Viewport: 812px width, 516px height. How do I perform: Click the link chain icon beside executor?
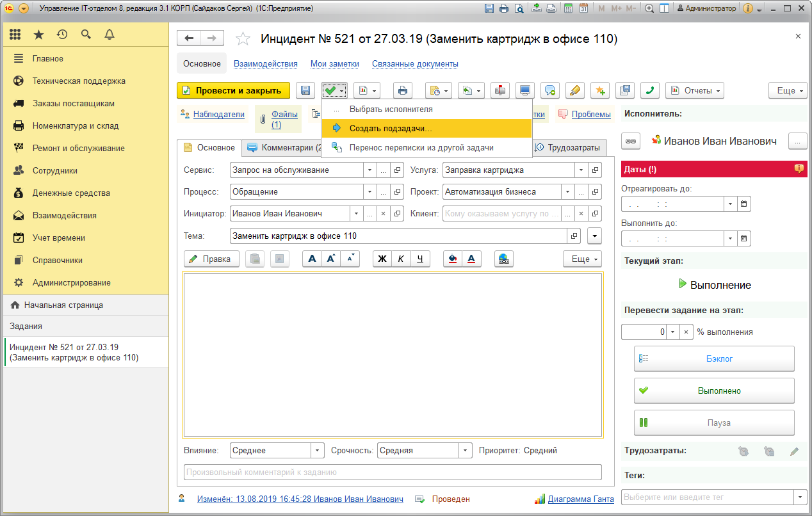(630, 141)
